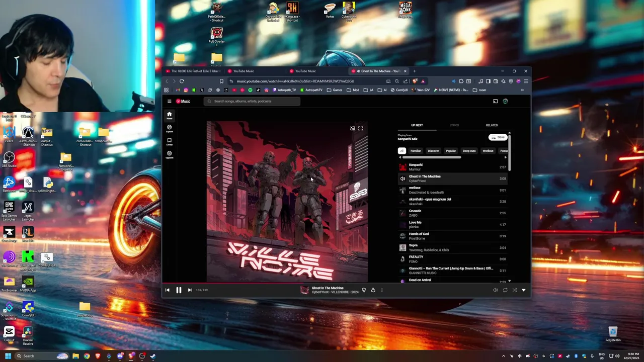Bookmark this page from address bar
644x362 pixels.
tap(221, 81)
